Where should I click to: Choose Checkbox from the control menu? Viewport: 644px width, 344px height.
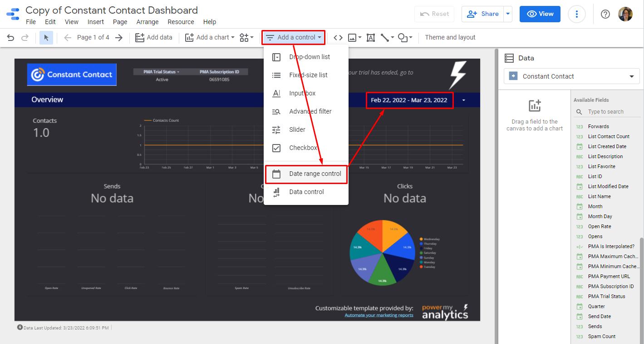pyautogui.click(x=303, y=148)
